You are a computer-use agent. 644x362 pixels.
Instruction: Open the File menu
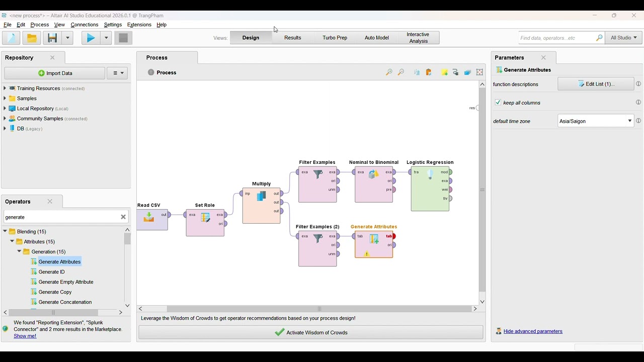8,25
